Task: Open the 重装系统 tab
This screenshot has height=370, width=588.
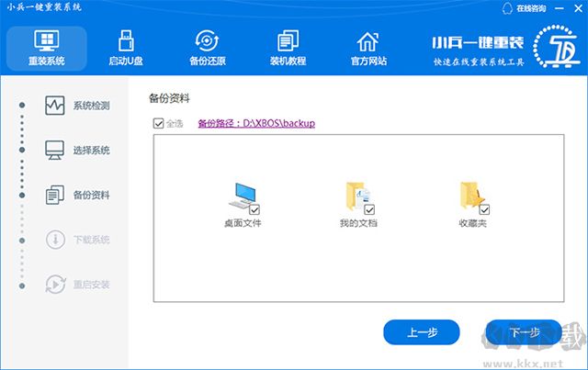Action: click(47, 49)
